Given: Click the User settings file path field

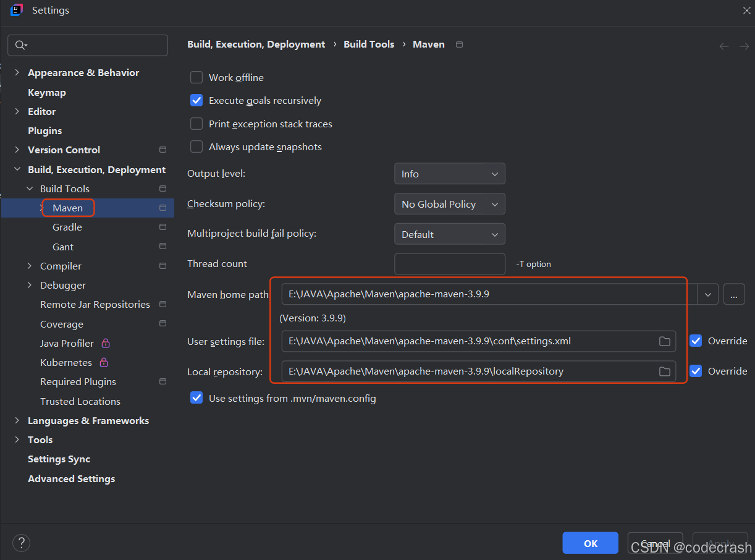Looking at the screenshot, I should click(479, 341).
